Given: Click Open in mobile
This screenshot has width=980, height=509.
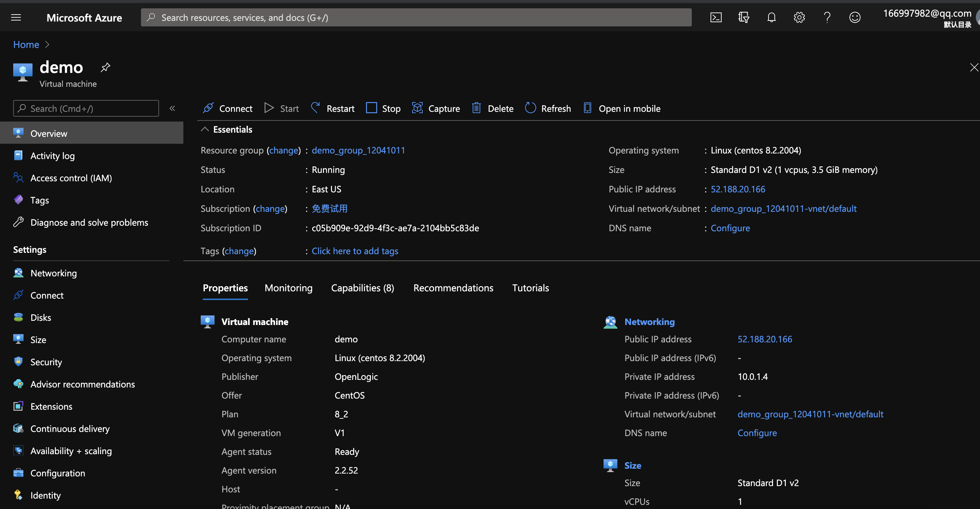Looking at the screenshot, I should (622, 108).
